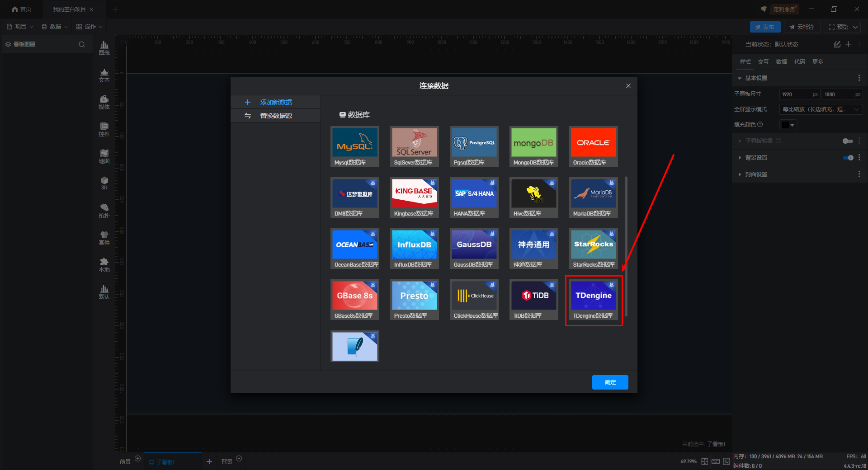
Task: Expand the 封面设置 section
Action: pyautogui.click(x=740, y=174)
